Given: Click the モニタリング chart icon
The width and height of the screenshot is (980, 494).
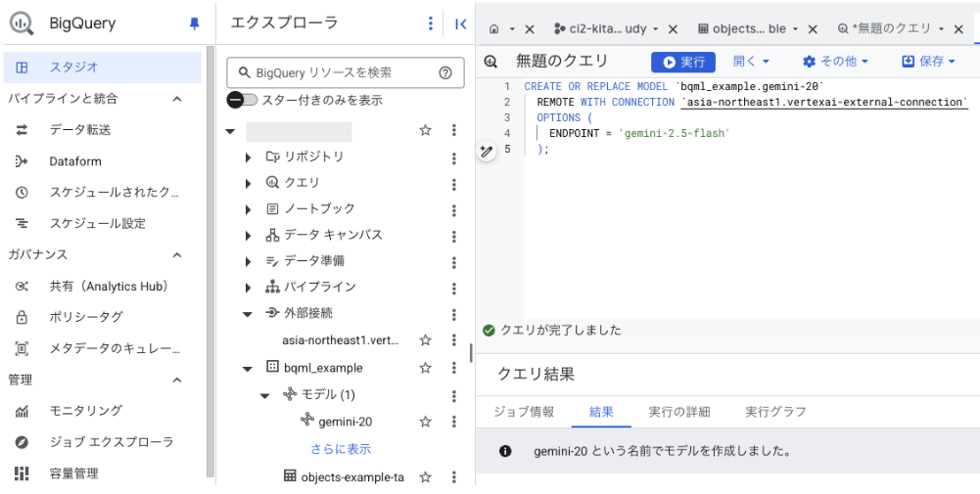Looking at the screenshot, I should pyautogui.click(x=22, y=411).
